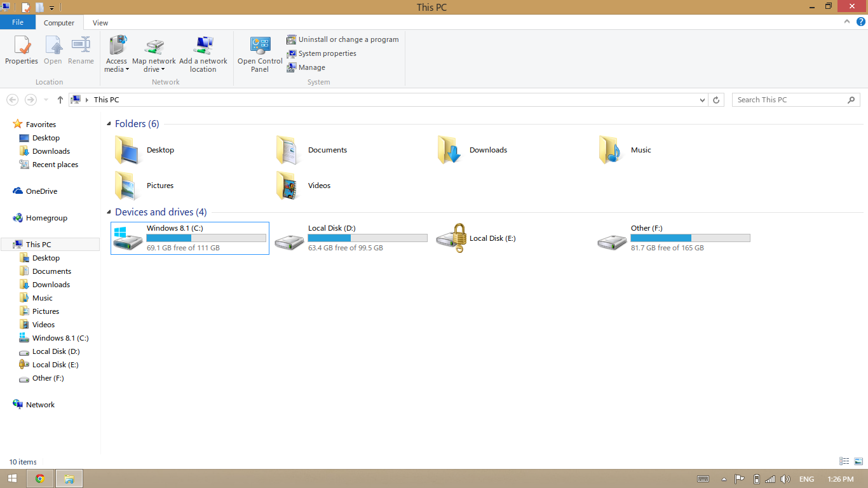This screenshot has width=868, height=488.
Task: Select the Documents folder in Folders group
Action: (311, 150)
